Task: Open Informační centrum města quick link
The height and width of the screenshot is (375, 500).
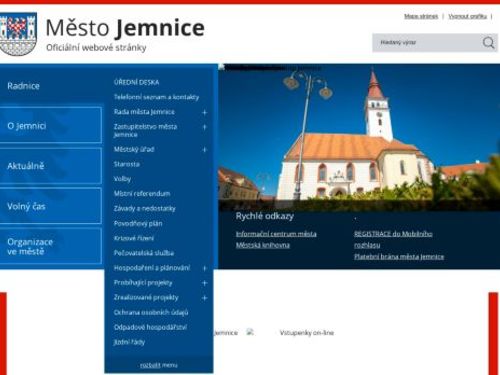Action: point(276,234)
